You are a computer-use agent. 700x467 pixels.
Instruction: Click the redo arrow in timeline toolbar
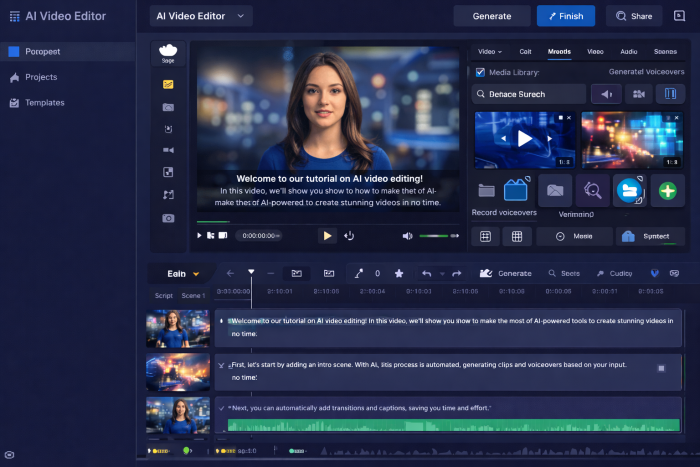(456, 273)
